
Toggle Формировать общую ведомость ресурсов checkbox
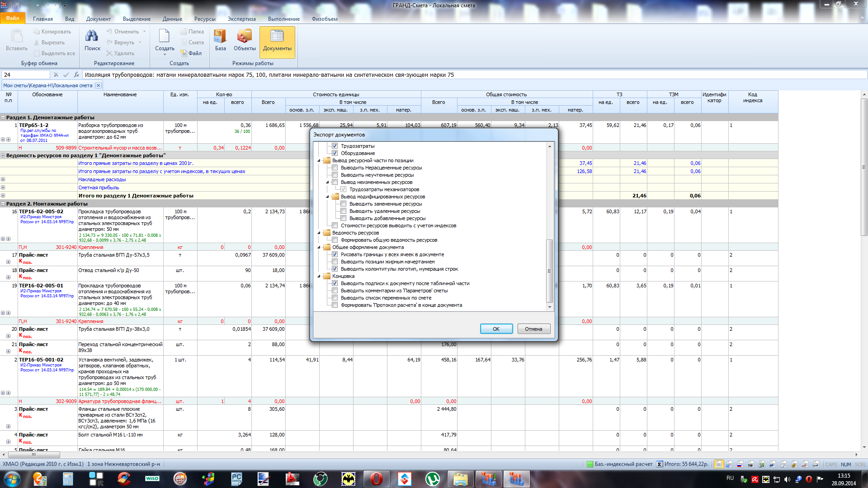pos(335,240)
